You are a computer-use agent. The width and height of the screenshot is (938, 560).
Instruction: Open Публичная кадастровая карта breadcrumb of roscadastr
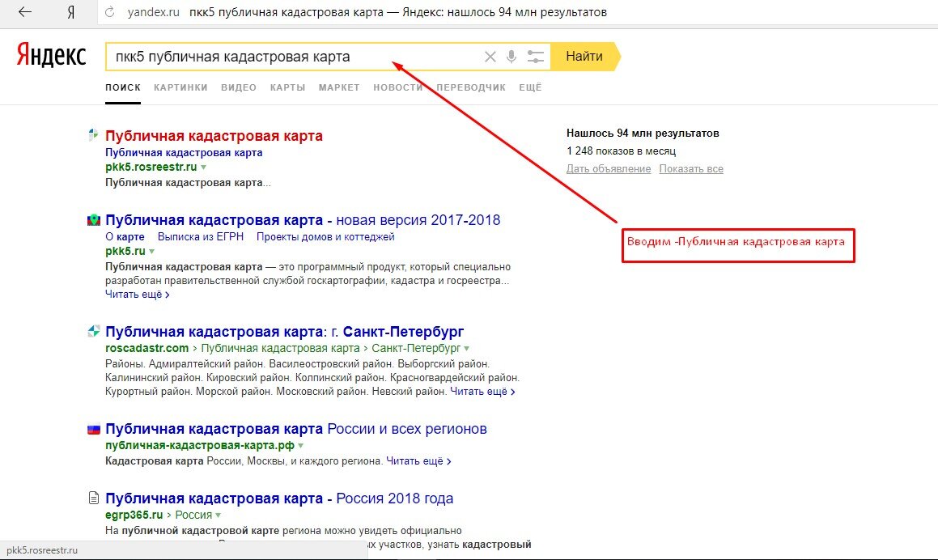coord(280,348)
